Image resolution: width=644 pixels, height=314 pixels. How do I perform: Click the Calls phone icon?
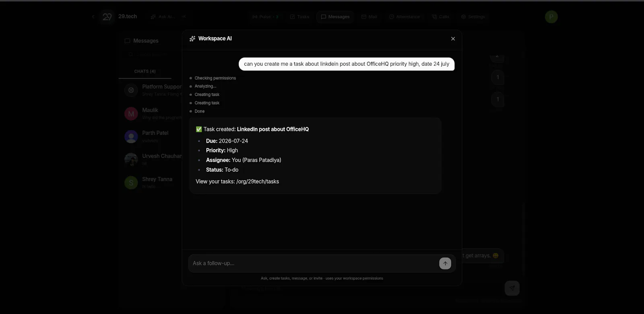tap(434, 17)
